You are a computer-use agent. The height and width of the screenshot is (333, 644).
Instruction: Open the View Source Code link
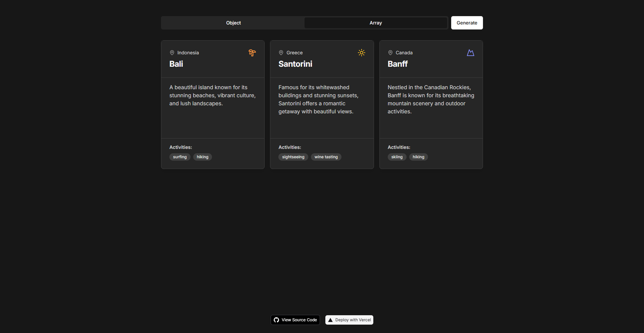click(295, 320)
